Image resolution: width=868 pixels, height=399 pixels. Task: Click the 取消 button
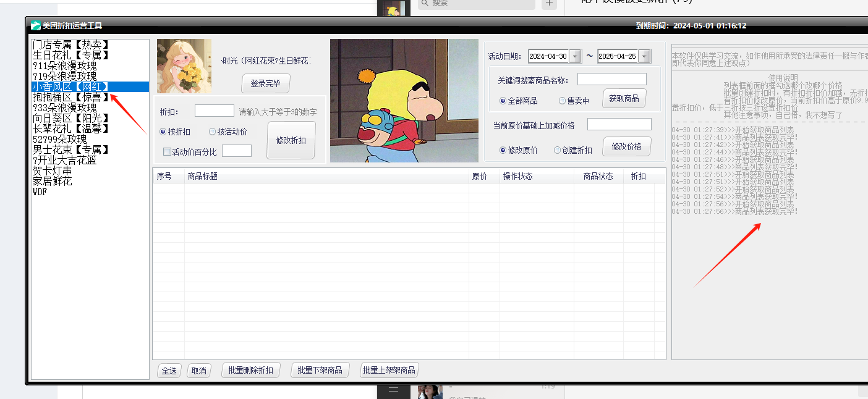[198, 371]
